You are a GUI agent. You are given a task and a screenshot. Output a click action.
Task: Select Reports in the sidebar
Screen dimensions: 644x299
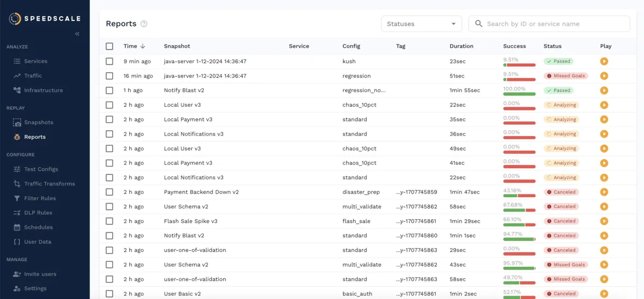[x=35, y=137]
